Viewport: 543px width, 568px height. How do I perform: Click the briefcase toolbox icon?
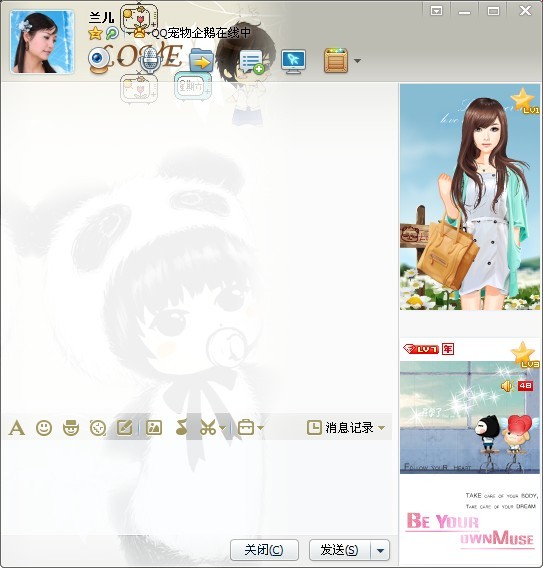pos(246,428)
